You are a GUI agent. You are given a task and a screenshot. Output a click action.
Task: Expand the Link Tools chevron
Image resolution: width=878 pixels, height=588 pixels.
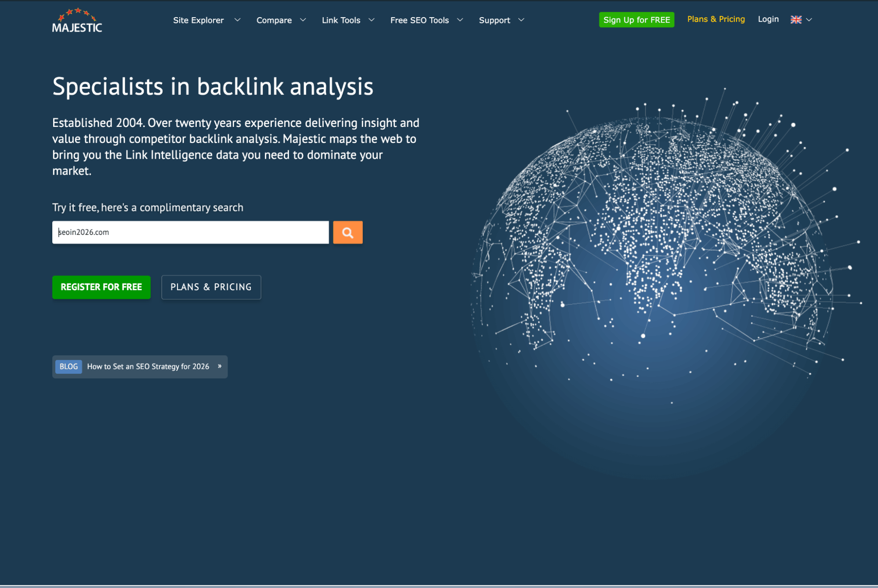(x=371, y=20)
